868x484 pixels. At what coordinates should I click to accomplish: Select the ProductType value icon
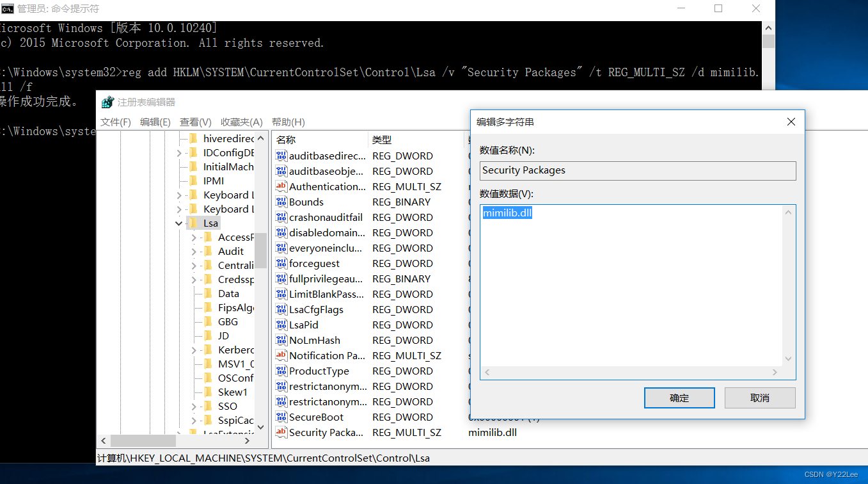(281, 371)
